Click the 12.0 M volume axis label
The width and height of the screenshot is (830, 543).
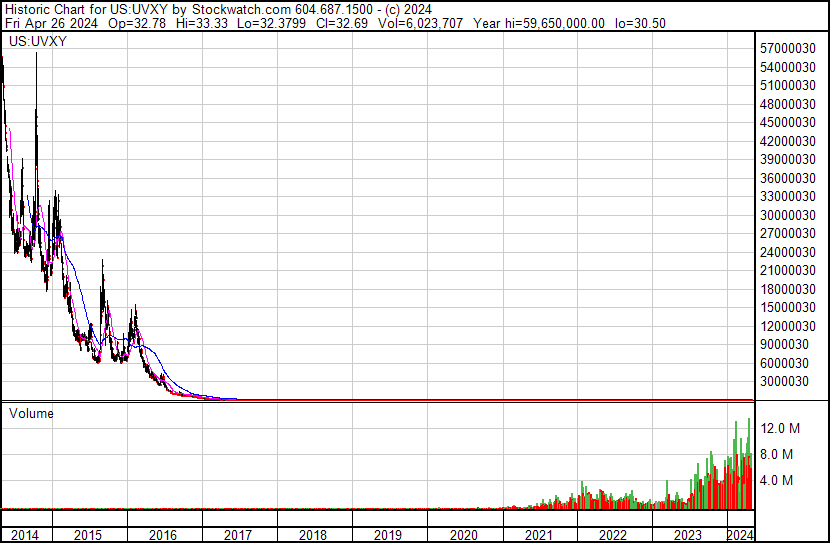pos(780,428)
